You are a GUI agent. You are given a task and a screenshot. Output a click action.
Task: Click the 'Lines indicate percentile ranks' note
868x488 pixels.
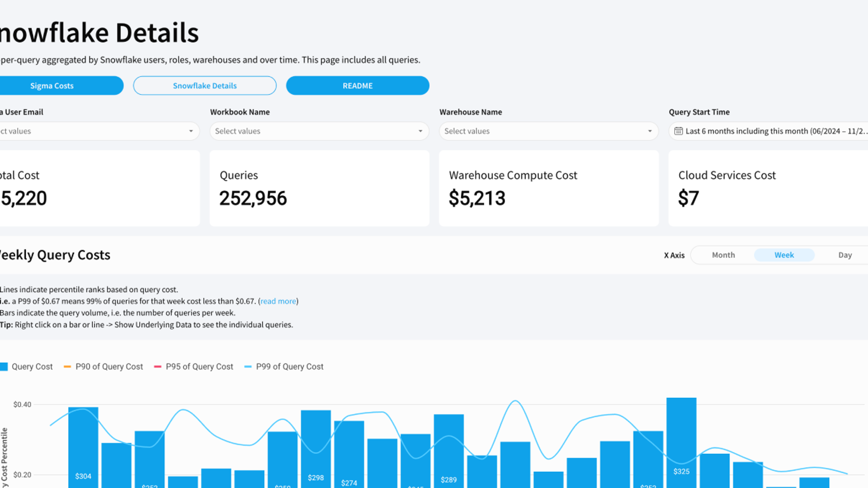click(x=89, y=290)
